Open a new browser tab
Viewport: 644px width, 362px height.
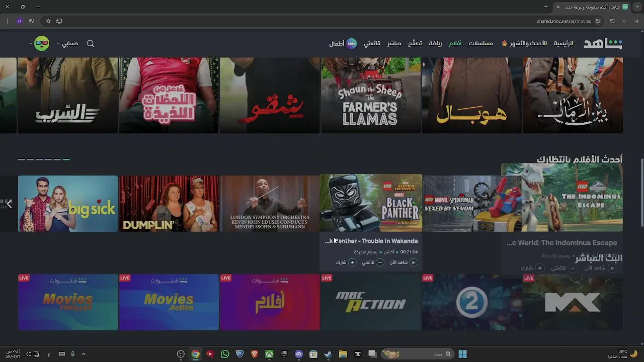[546, 7]
